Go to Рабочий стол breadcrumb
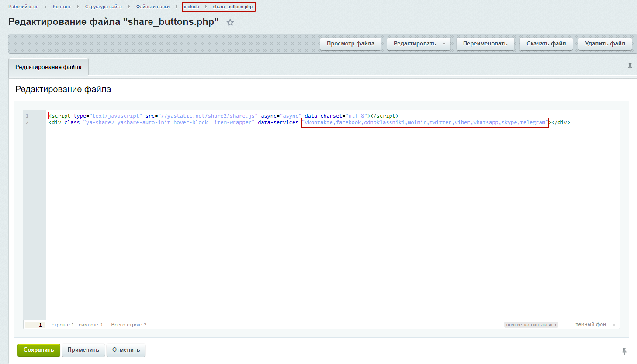 tap(24, 7)
